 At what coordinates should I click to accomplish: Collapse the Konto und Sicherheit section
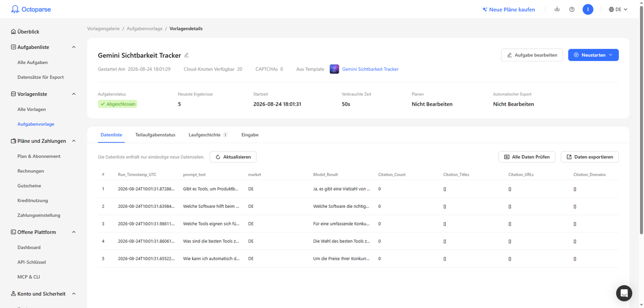pos(74,293)
